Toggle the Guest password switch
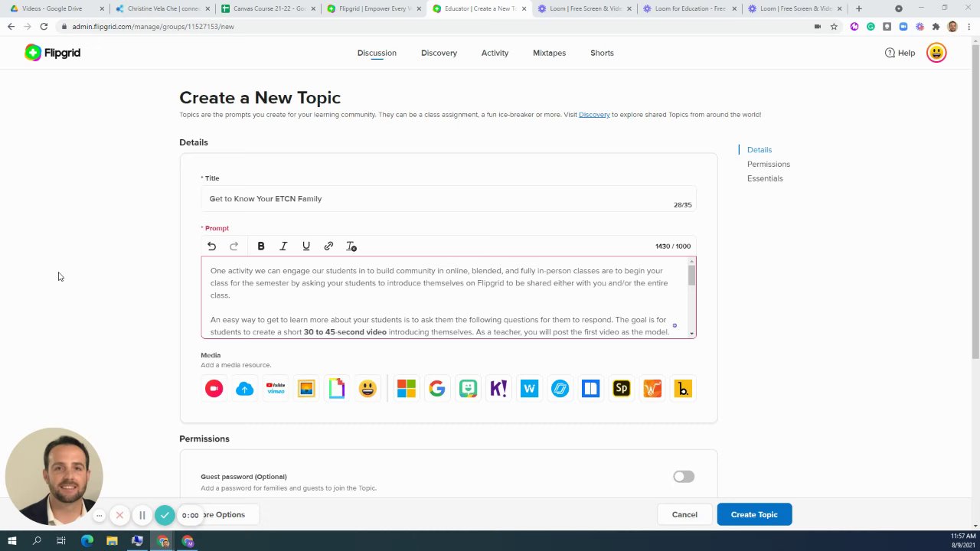Viewport: 980px width, 551px height. 684,477
